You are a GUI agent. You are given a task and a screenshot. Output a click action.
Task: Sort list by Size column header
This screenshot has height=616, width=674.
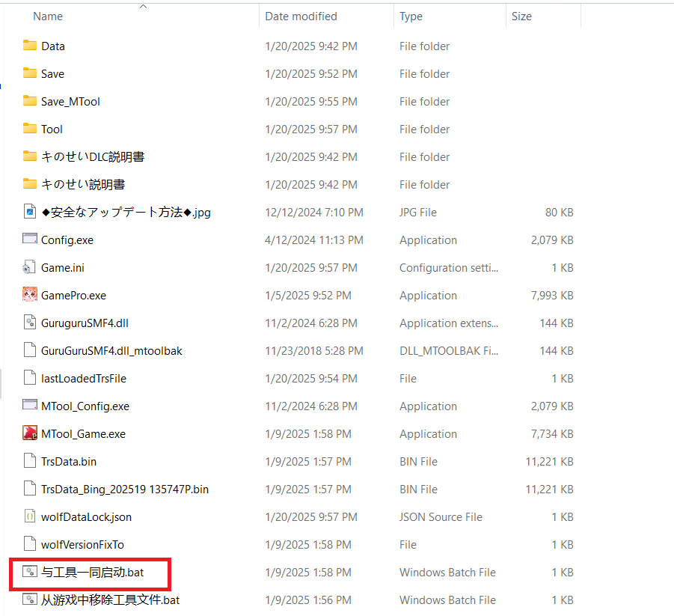(x=521, y=16)
